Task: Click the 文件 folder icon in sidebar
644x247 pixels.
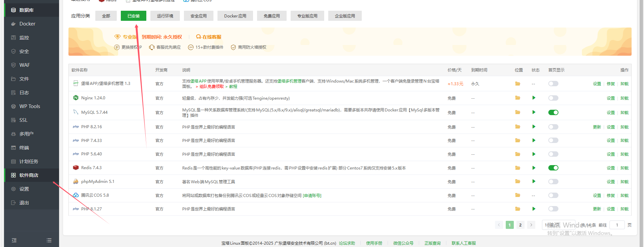Action: [x=13, y=79]
